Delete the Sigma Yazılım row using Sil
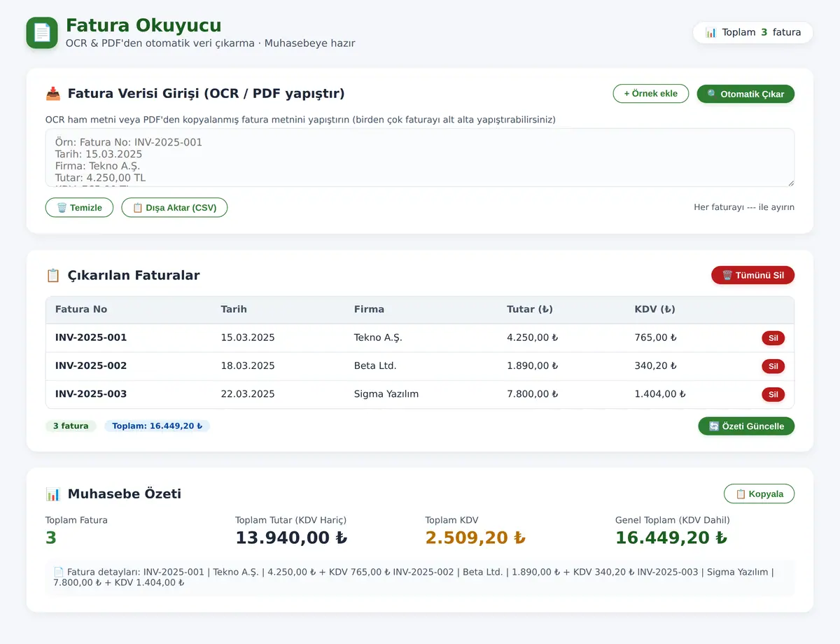This screenshot has width=840, height=644. (x=773, y=394)
